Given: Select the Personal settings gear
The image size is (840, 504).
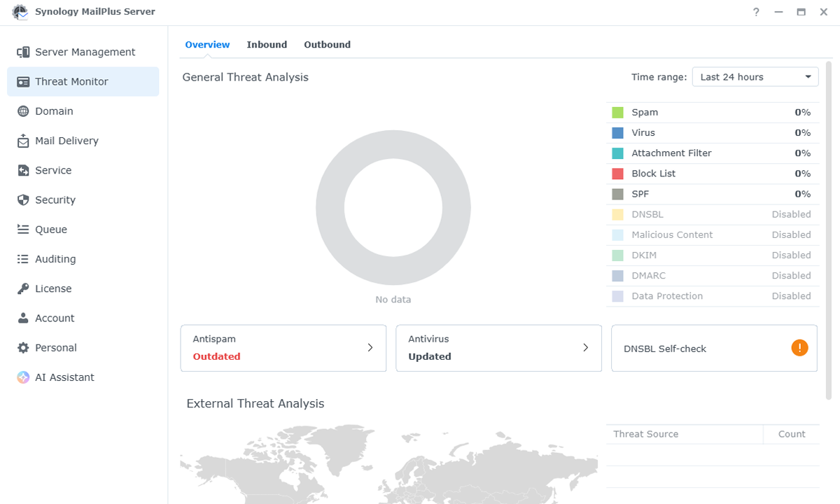Looking at the screenshot, I should click(x=23, y=347).
